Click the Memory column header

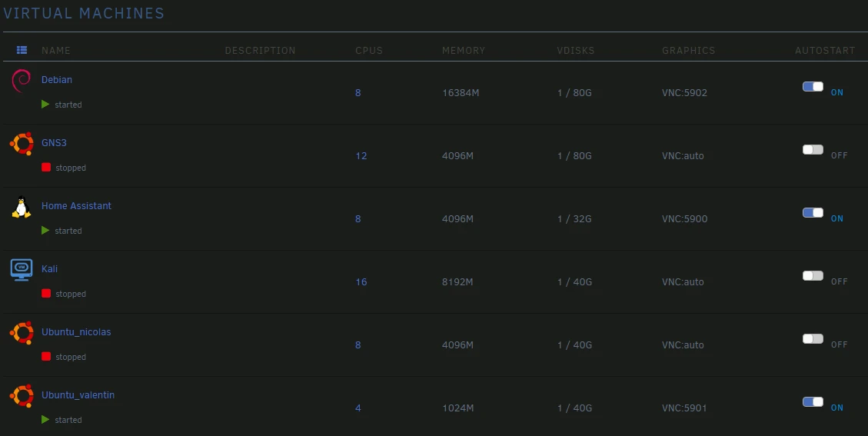463,51
